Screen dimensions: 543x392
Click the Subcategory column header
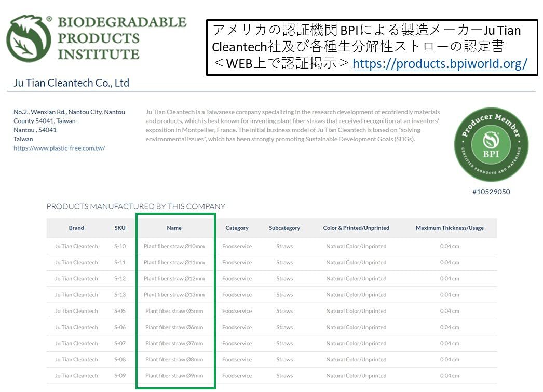pos(284,228)
